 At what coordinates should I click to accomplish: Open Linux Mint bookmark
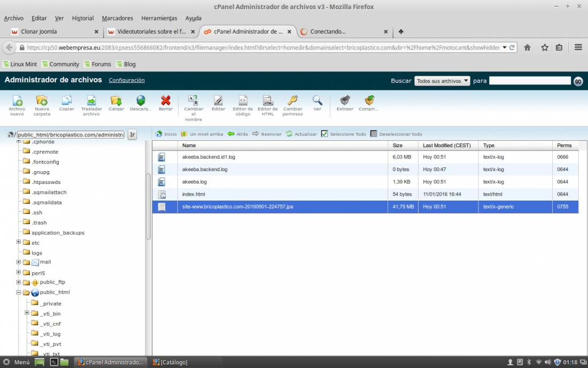20,64
